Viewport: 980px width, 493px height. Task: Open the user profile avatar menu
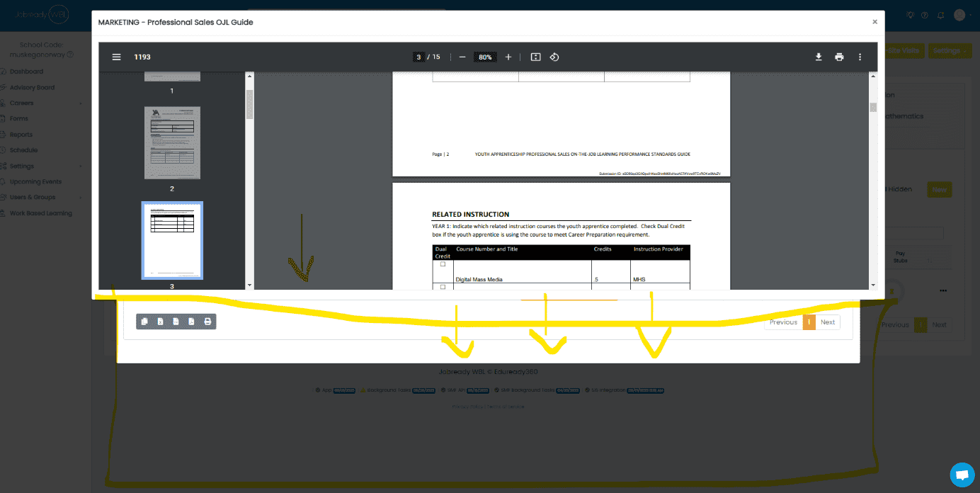[x=959, y=15]
